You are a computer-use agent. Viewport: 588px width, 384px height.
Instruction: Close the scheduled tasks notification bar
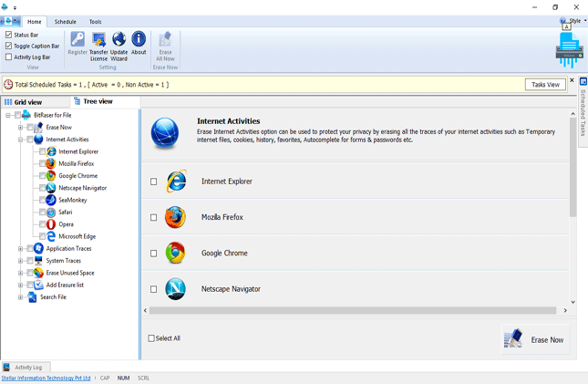[572, 80]
